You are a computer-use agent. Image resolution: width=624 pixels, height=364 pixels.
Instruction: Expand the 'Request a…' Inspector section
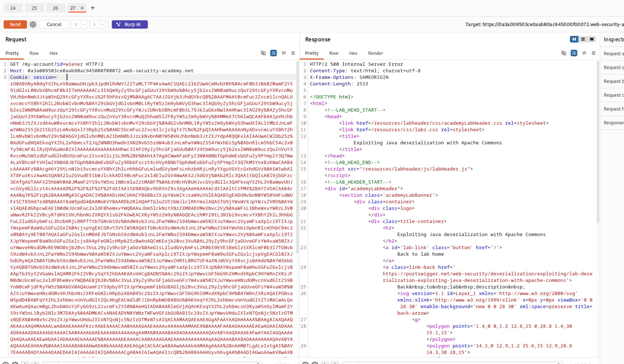[x=612, y=54]
